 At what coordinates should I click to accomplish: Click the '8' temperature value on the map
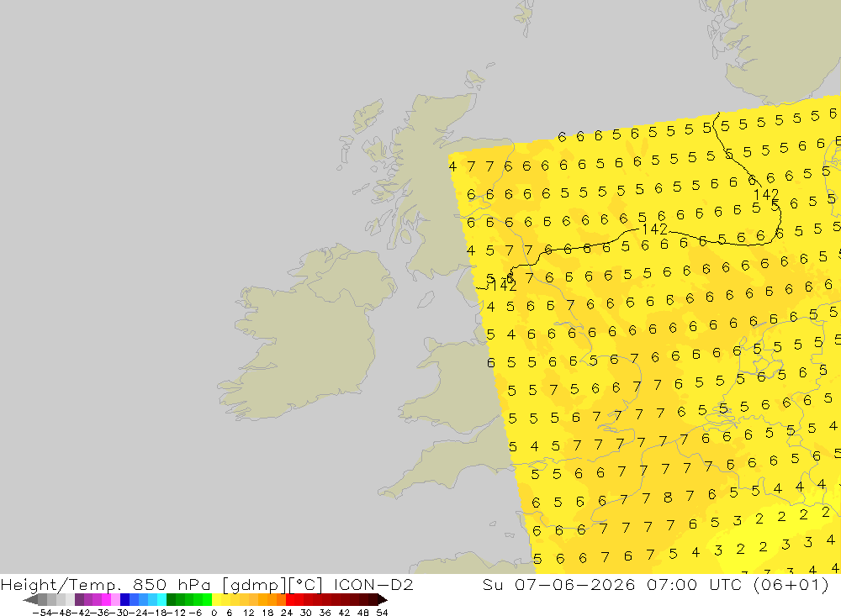[x=668, y=498]
